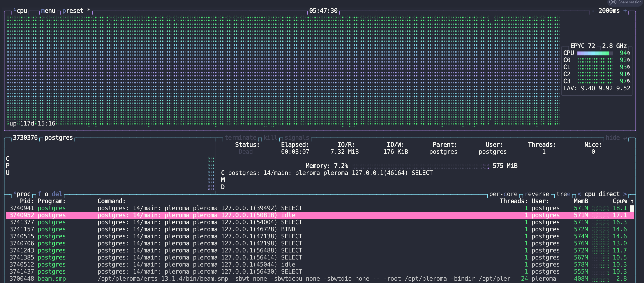Viewport: 644px width, 283px height.
Task: Hide the process detail panel
Action: [x=616, y=138]
